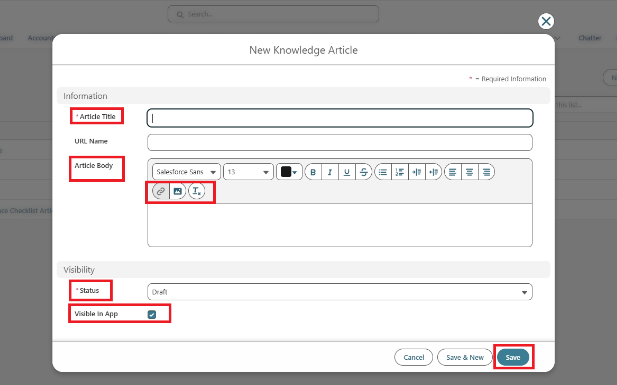The height and width of the screenshot is (385, 617).
Task: Insert a link using the link icon
Action: (161, 191)
